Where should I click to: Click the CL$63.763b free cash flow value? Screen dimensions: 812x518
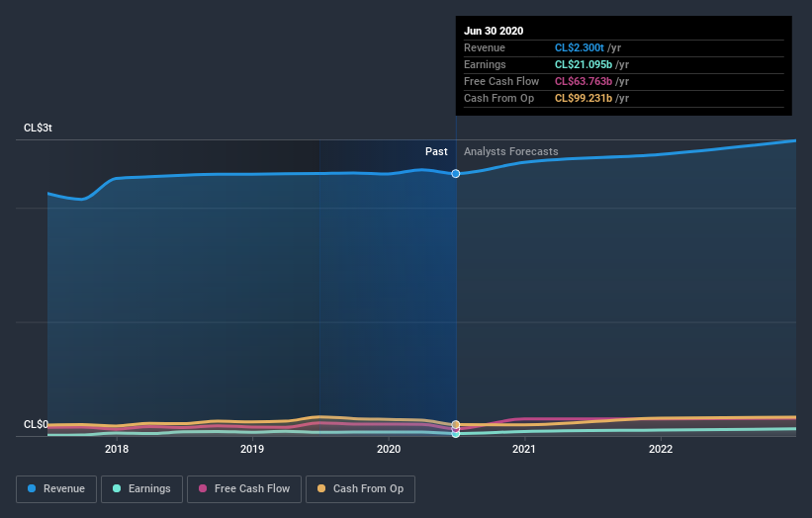click(x=584, y=81)
